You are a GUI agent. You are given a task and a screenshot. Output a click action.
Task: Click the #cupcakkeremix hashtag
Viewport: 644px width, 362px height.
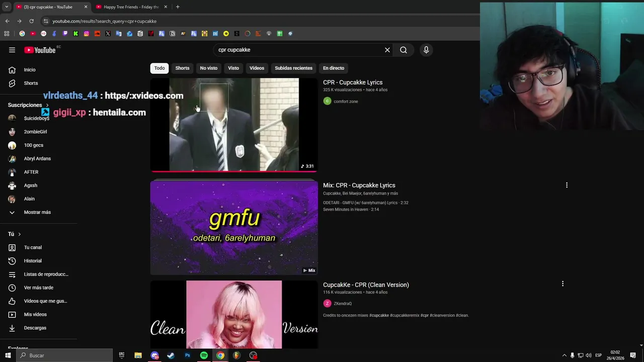coord(405,315)
